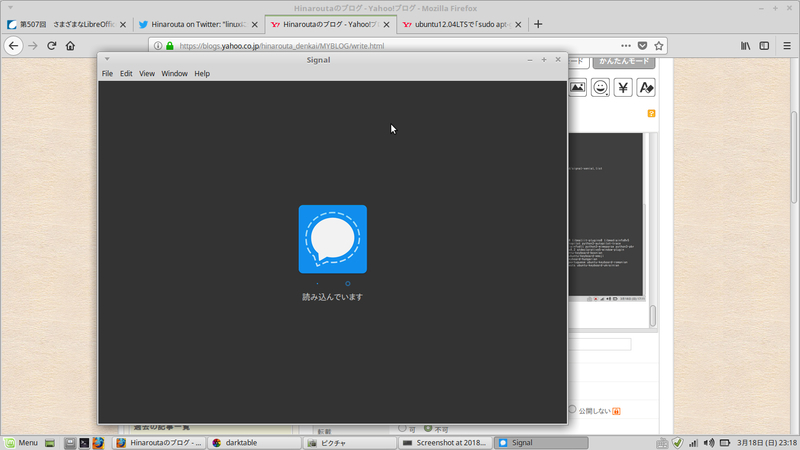The width and height of the screenshot is (800, 450).
Task: Select the 可 radio button
Action: [402, 428]
